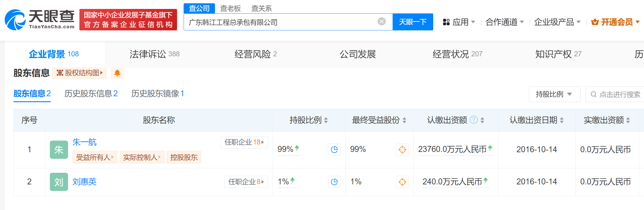Switch to 法律诉讼 tab
This screenshot has width=644, height=210.
pos(154,54)
